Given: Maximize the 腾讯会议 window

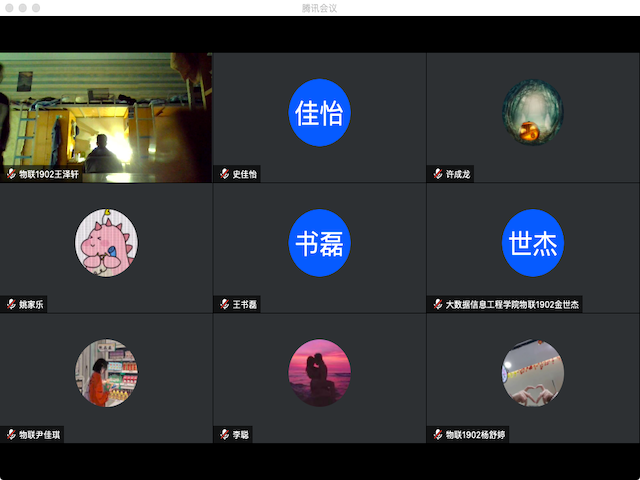Looking at the screenshot, I should [x=36, y=8].
